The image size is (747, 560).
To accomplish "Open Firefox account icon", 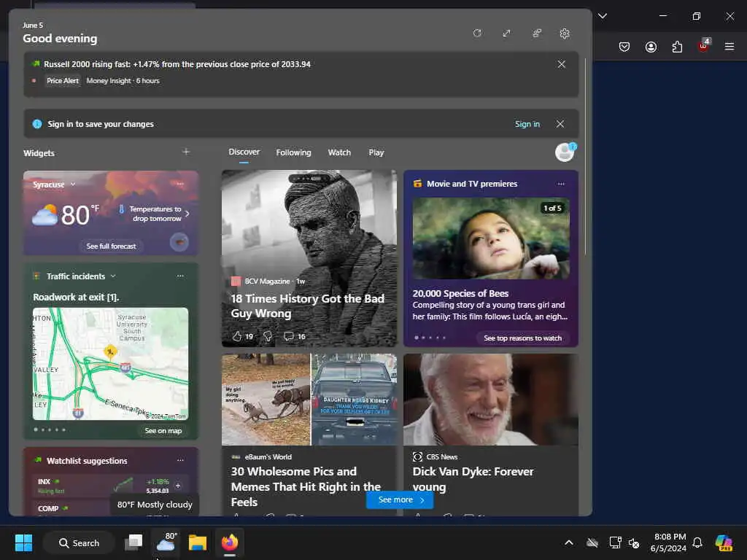I will [651, 46].
